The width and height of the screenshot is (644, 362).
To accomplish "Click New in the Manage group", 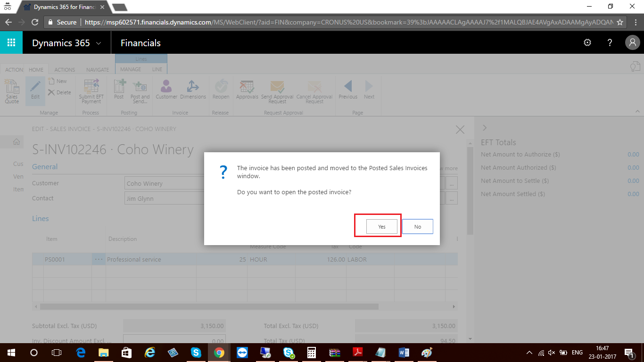I will click(58, 81).
